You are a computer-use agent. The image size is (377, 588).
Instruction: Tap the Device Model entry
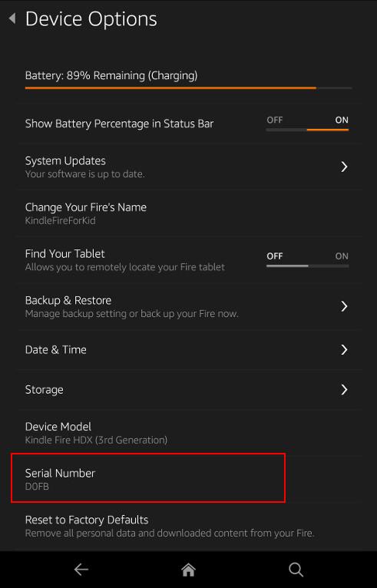tap(190, 433)
